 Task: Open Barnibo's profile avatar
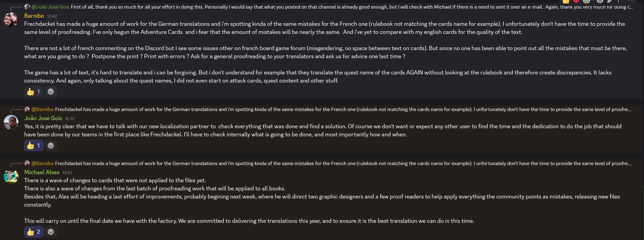[11, 20]
